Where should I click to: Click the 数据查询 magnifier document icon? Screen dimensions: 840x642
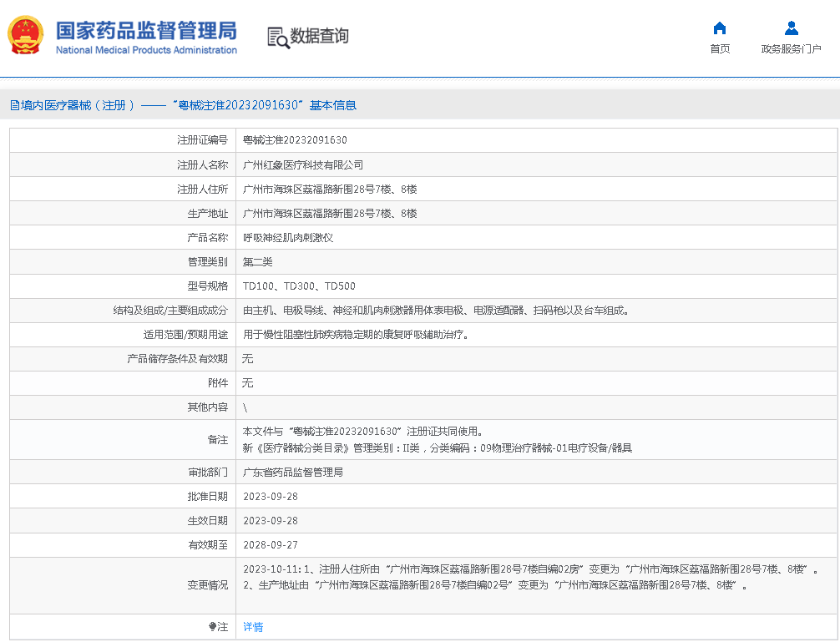coord(277,37)
